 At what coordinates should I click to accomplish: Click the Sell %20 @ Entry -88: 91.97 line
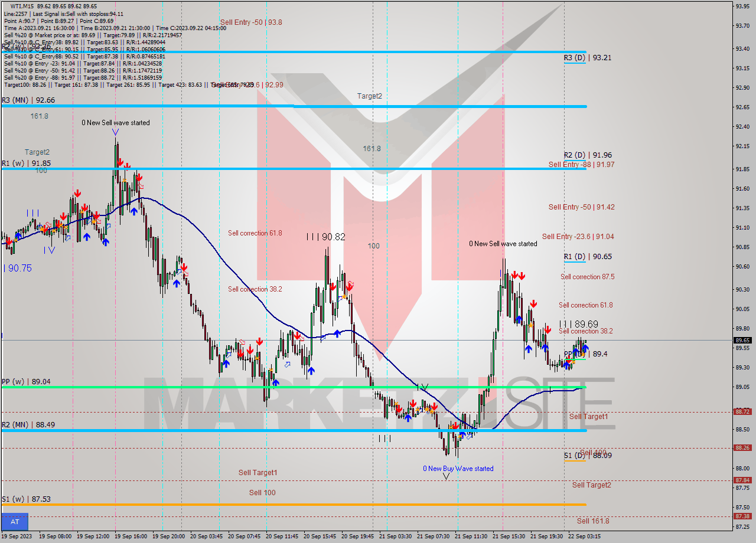[83, 77]
